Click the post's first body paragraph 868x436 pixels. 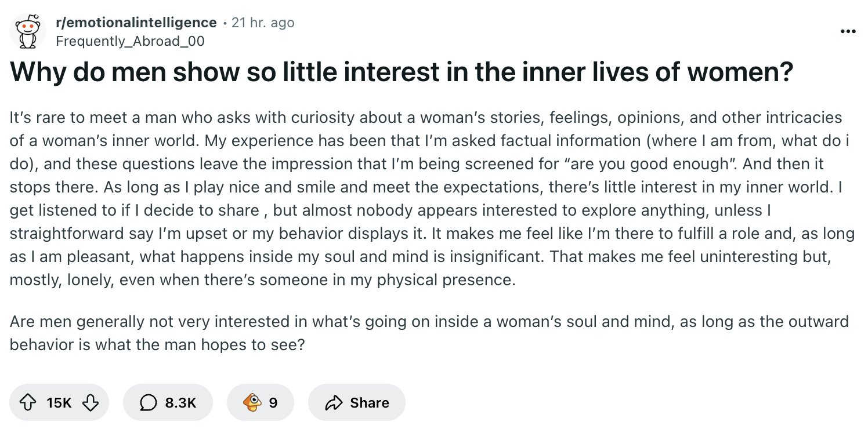coord(432,199)
